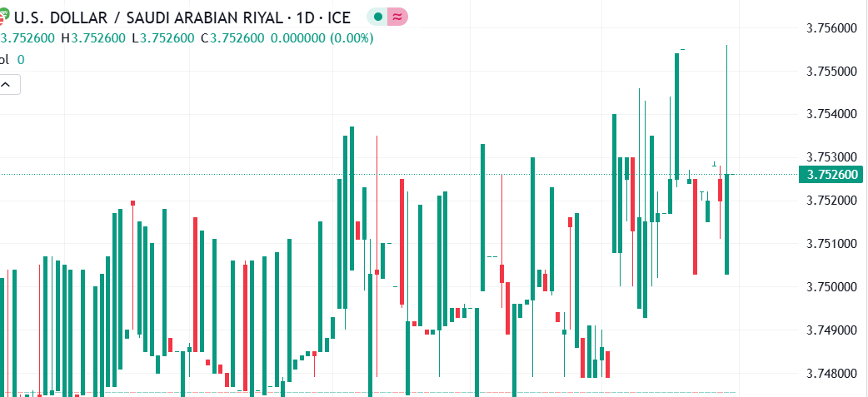Click the 3.752000 price axis label
Image resolution: width=868 pixels, height=397 pixels.
832,201
